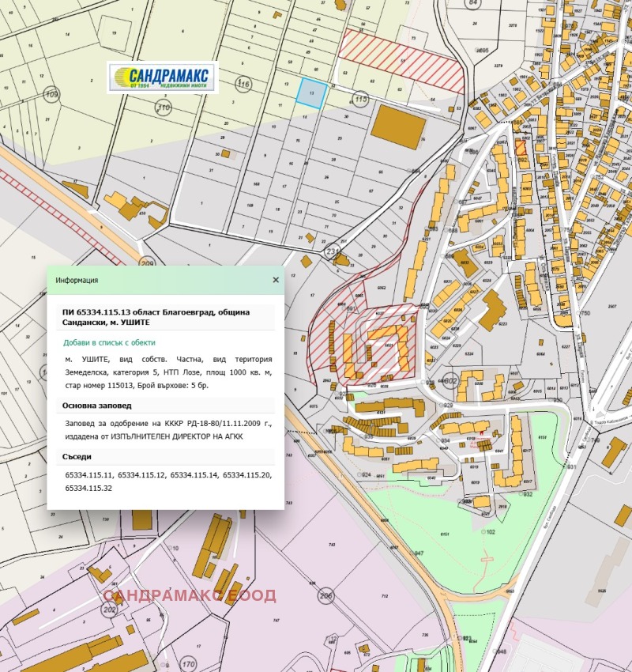
Task: Click the 'Добави в списък с обекти' link
Action: [x=109, y=342]
